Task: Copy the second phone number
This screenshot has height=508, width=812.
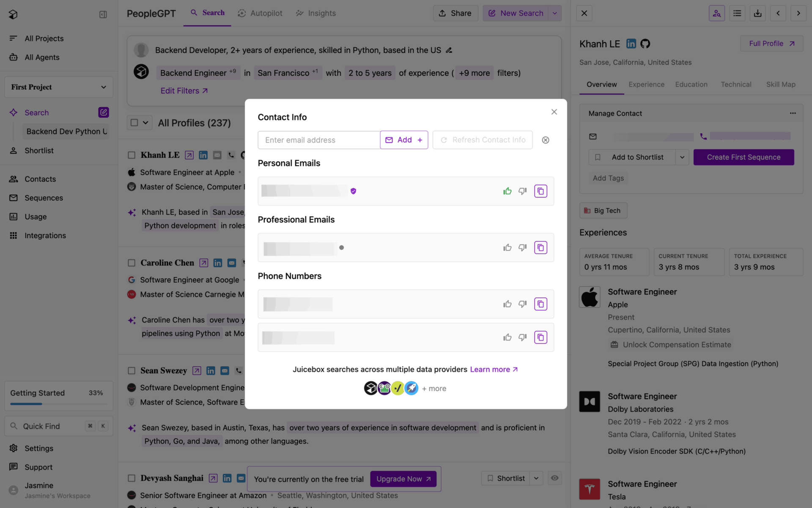Action: (x=540, y=337)
